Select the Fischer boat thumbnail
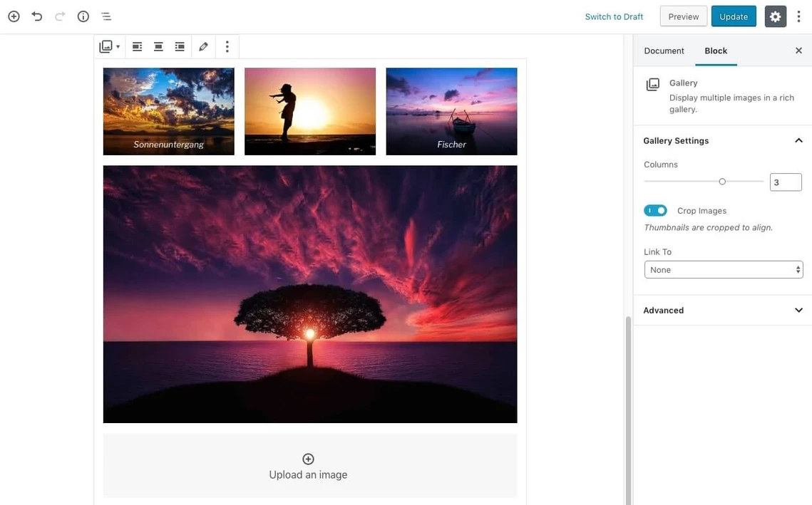 tap(451, 111)
